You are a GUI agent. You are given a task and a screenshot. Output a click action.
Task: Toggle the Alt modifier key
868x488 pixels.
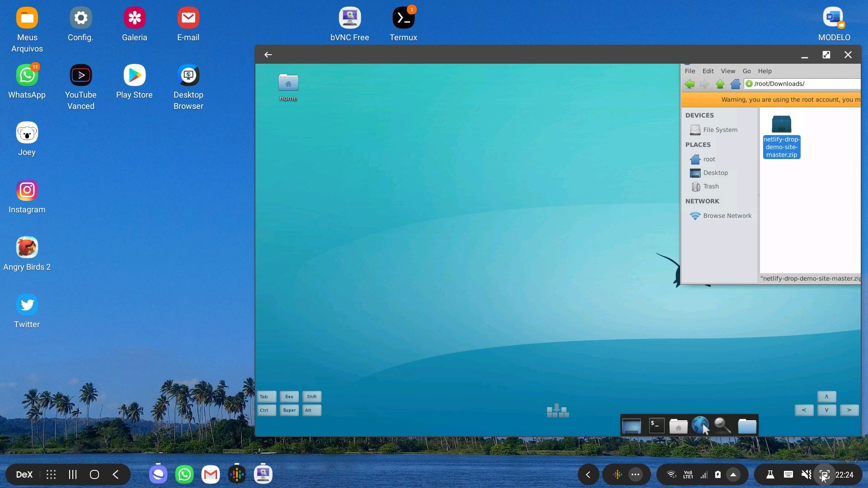coord(312,410)
